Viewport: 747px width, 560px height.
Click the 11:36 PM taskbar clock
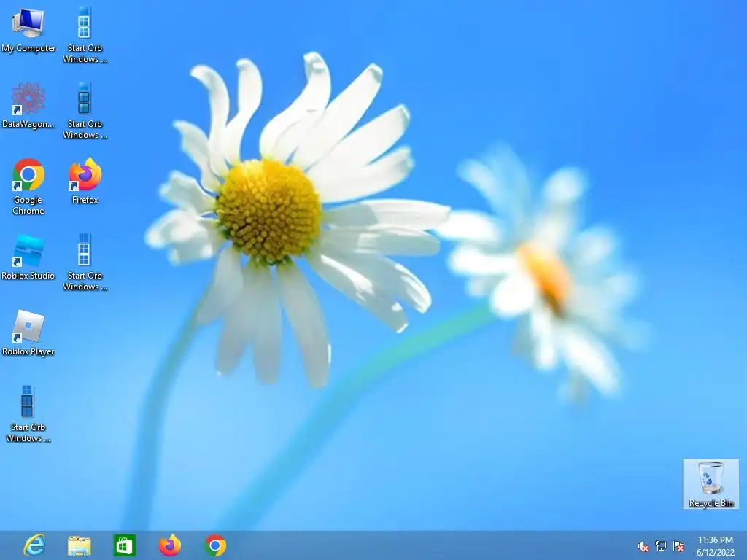click(716, 546)
